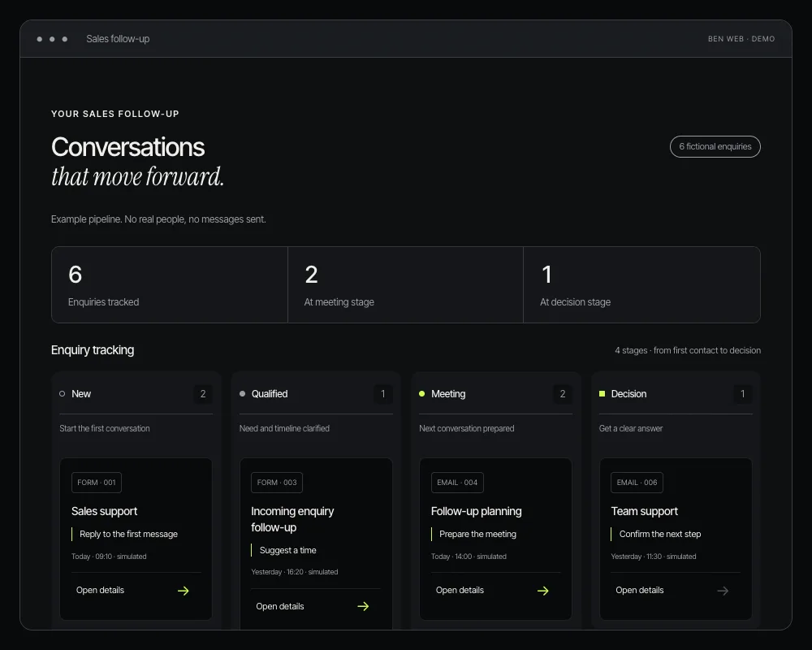The width and height of the screenshot is (812, 650).
Task: Click 'Next conversation prepared' description
Action: point(467,429)
